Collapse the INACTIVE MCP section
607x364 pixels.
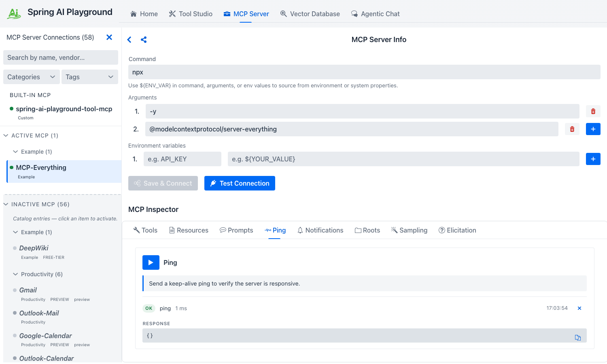(6, 204)
